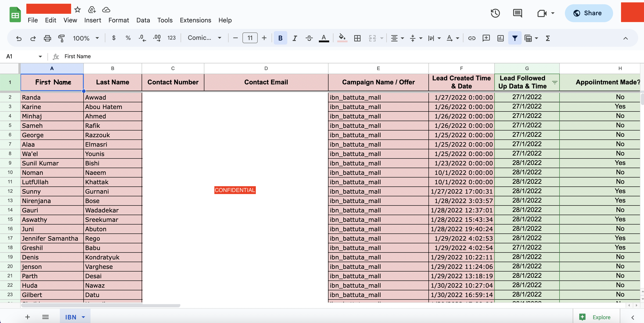Open the Extensions menu
Viewport: 644px width, 323px height.
pos(195,20)
